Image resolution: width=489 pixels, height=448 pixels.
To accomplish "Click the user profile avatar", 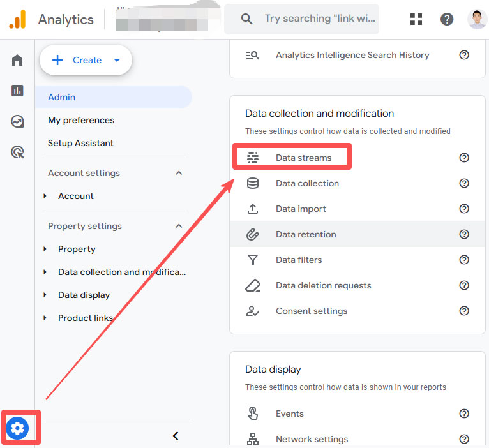I will click(x=477, y=19).
